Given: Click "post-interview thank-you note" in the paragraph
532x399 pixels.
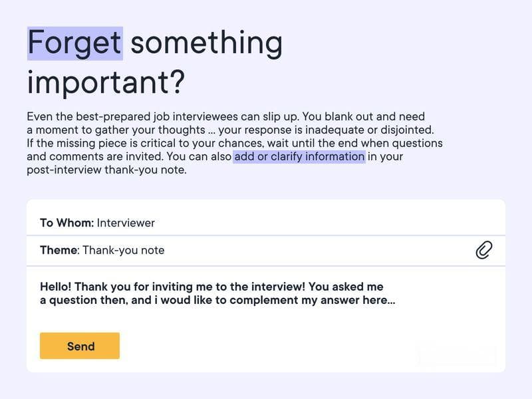Looking at the screenshot, I should (x=106, y=170).
